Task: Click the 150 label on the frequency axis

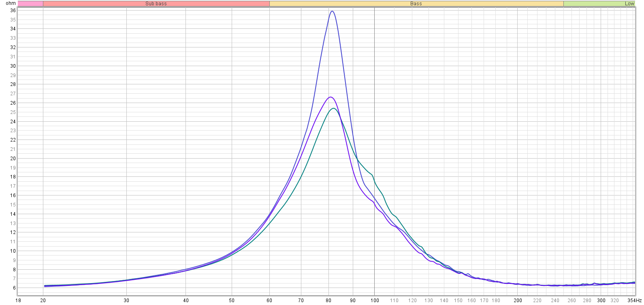Action: pos(458,301)
